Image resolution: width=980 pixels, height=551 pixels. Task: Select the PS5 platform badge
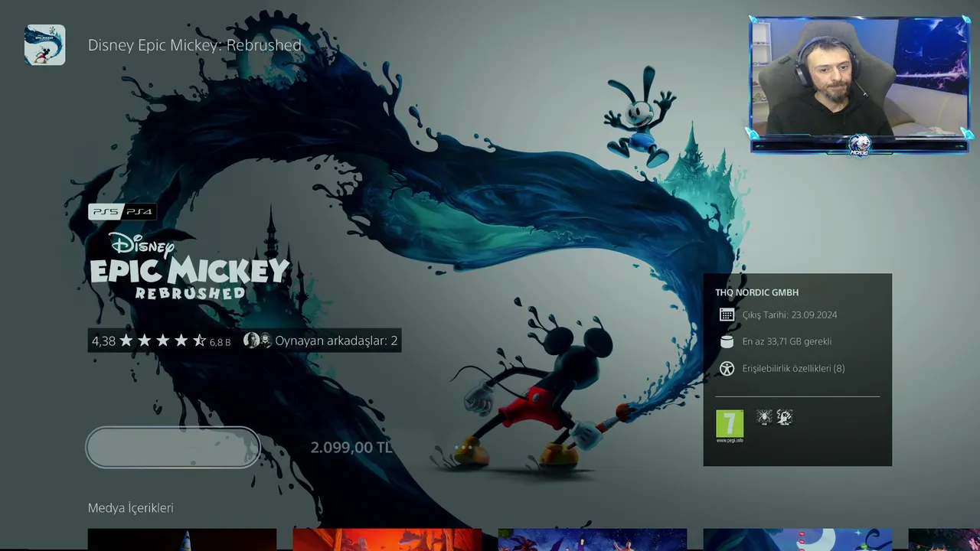click(105, 211)
